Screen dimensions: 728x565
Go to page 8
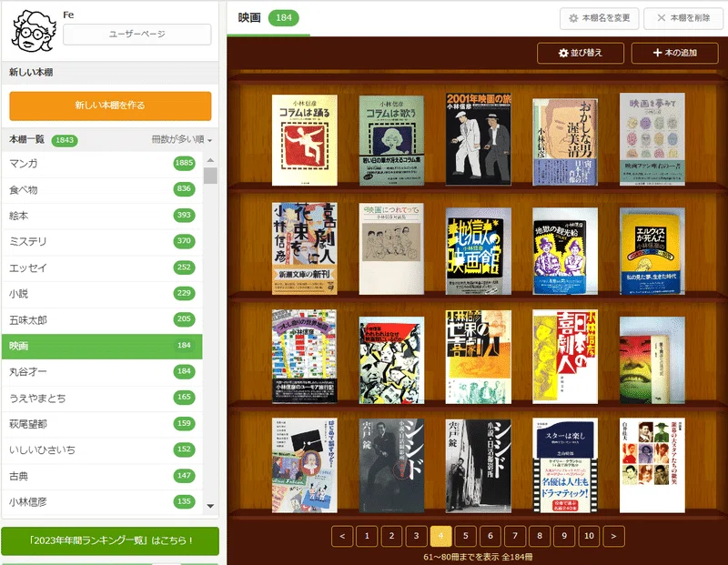click(x=540, y=536)
